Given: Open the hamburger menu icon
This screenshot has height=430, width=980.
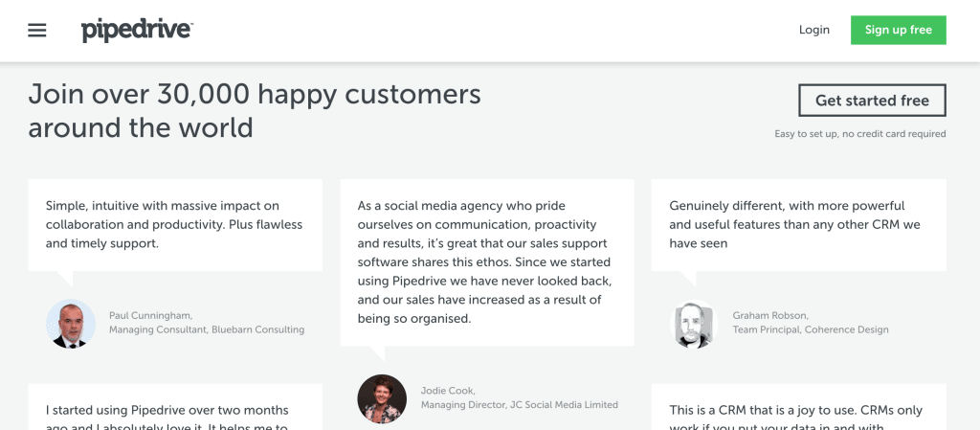Looking at the screenshot, I should coord(37,30).
